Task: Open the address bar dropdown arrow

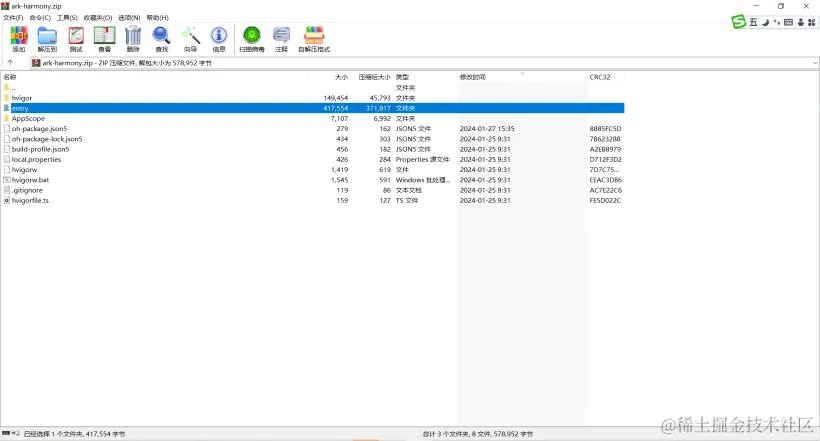Action: click(x=815, y=63)
